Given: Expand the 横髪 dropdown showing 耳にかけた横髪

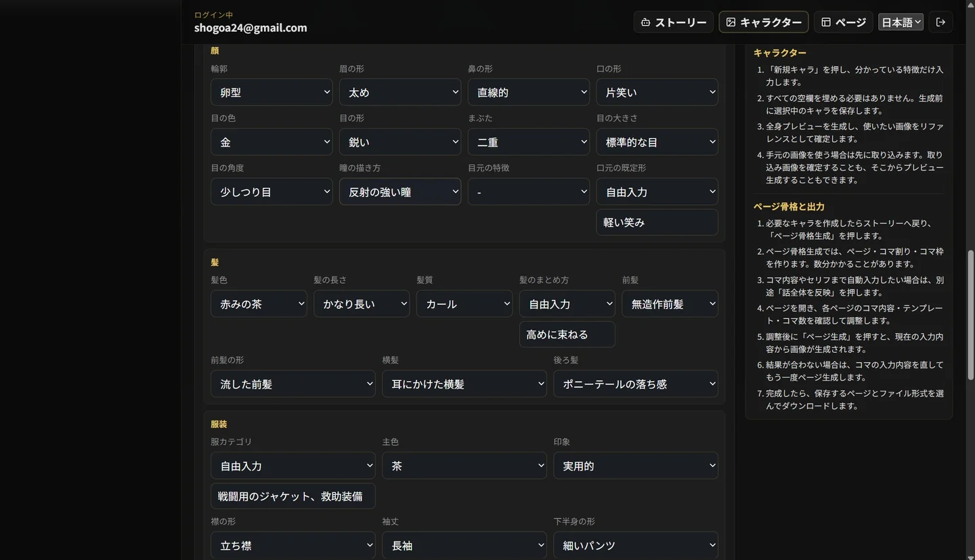Looking at the screenshot, I should (x=464, y=384).
